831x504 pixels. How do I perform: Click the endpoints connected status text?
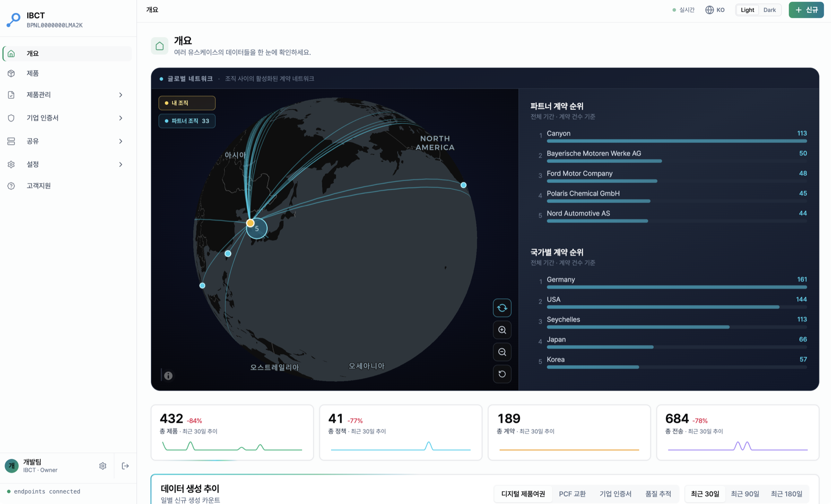[x=47, y=492]
